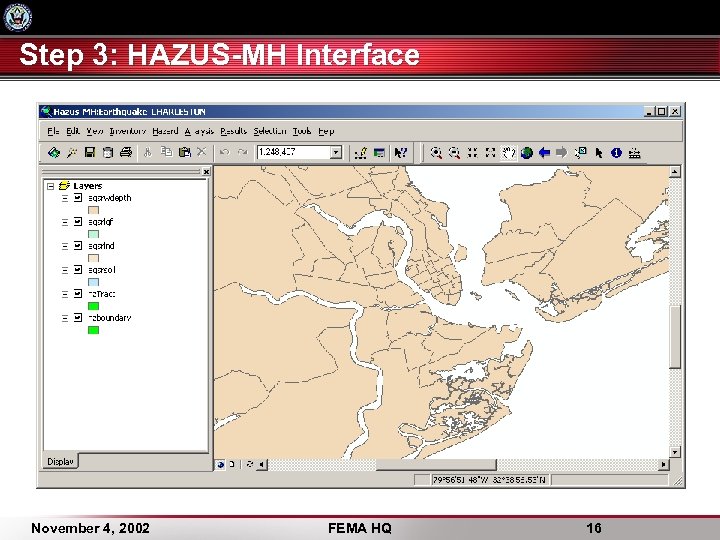Viewport: 720px width, 540px height.
Task: Collapse the eqawdepth layer legend
Action: coord(65,198)
